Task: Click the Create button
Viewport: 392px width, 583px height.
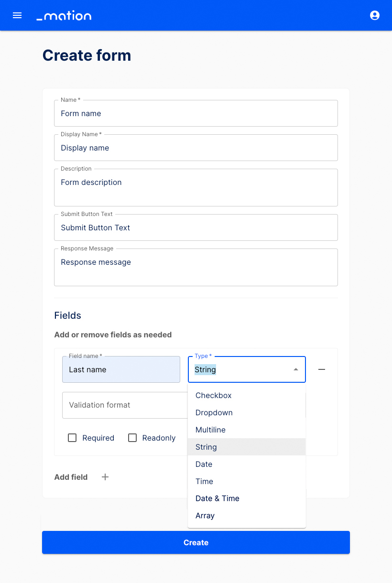Action: 196,542
